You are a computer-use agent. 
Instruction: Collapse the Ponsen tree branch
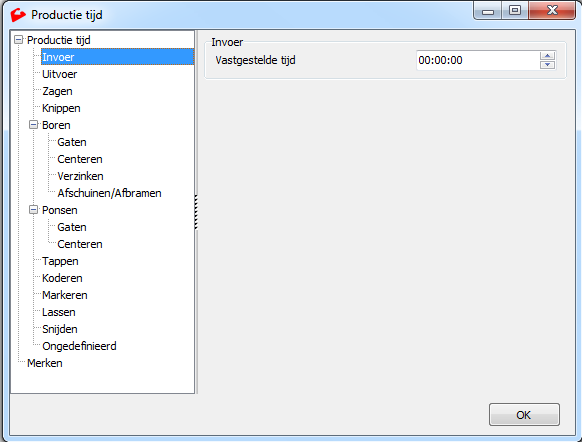click(33, 210)
